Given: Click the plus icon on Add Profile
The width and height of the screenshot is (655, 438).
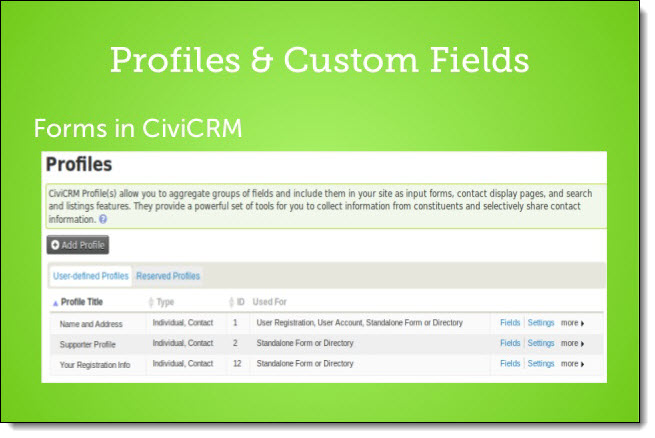Looking at the screenshot, I should pyautogui.click(x=55, y=245).
